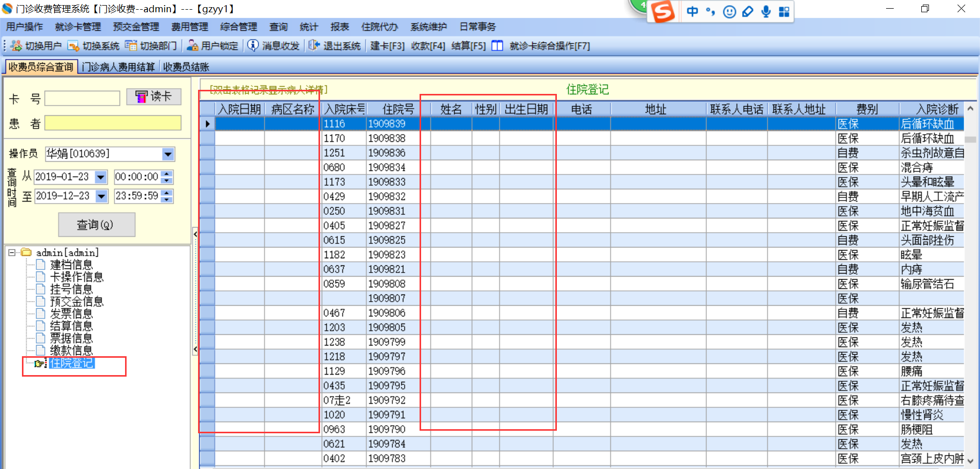Viewport: 980px width, 469px height.
Task: Click 收款[F4] toolbar button
Action: (428, 46)
